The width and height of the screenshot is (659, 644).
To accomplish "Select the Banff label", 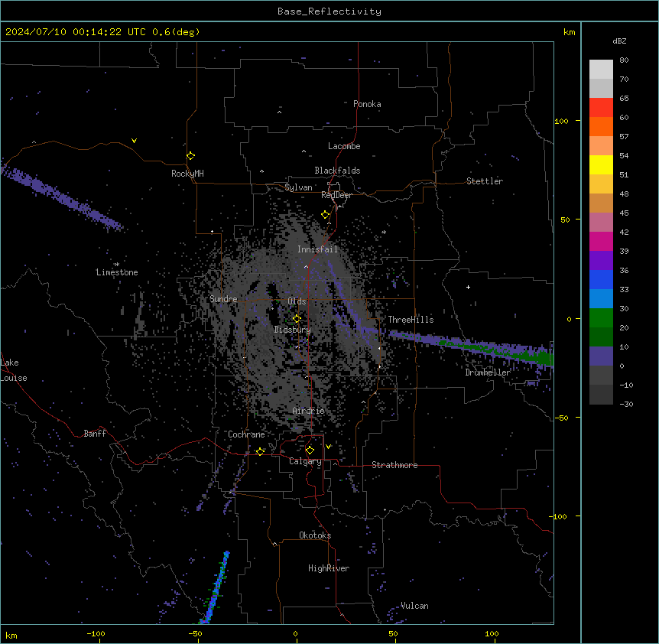I will 95,434.
